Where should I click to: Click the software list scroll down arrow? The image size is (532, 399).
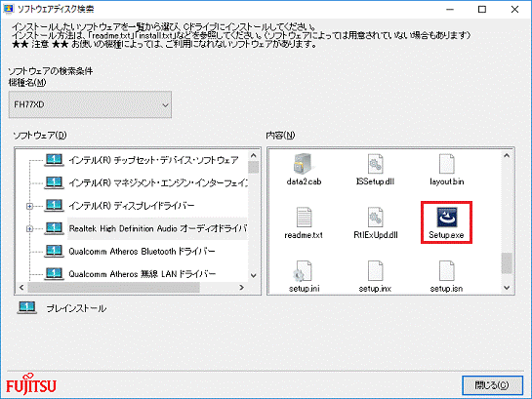tap(254, 275)
